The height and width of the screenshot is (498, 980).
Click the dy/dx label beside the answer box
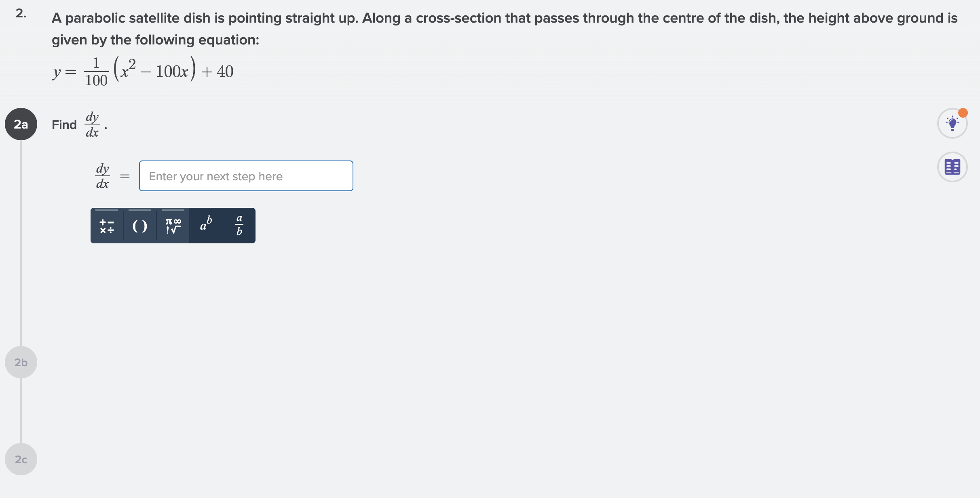pos(102,176)
